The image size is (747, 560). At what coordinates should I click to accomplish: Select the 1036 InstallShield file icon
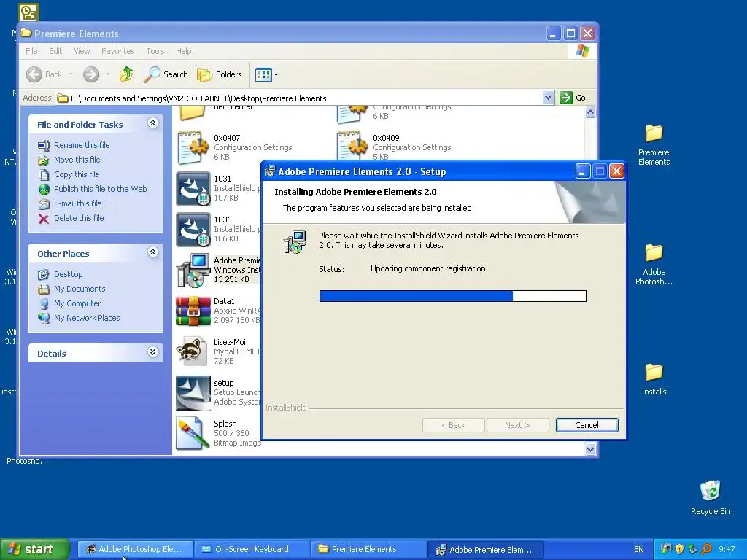pos(193,230)
